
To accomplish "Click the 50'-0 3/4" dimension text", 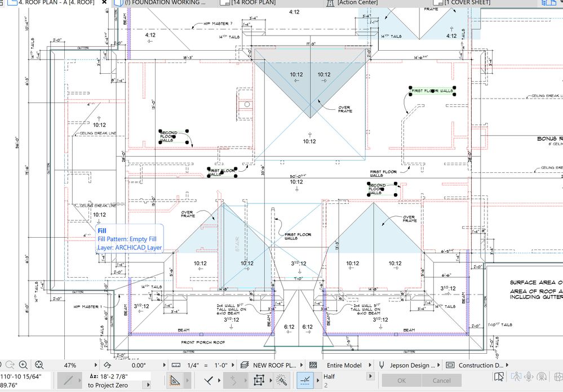I will point(298,177).
